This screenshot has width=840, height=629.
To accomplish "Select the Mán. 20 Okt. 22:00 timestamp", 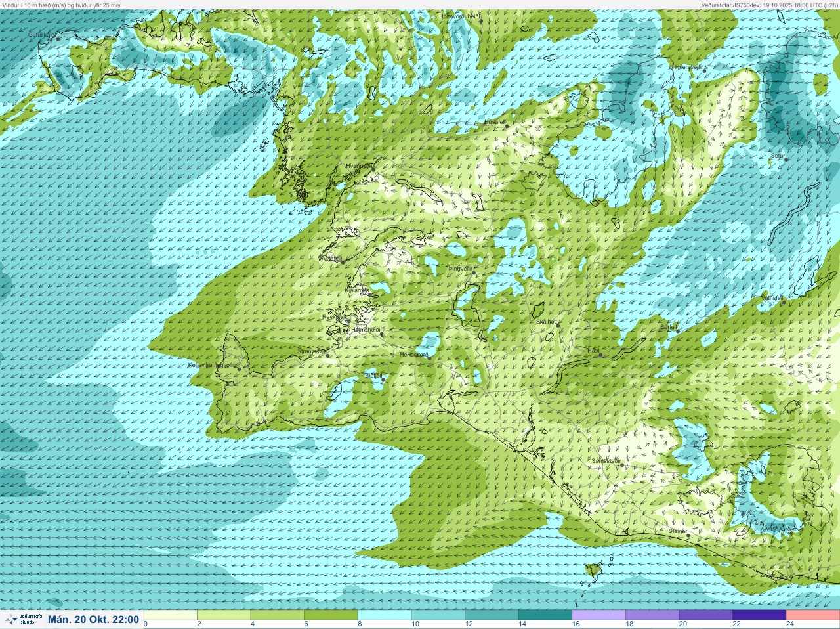I will pyautogui.click(x=93, y=619).
